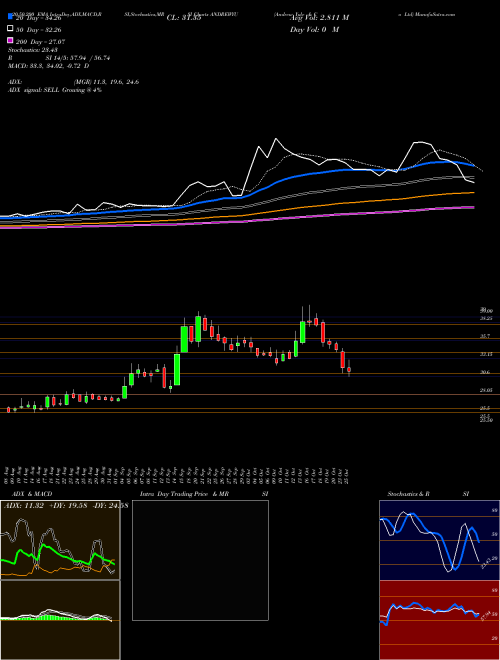This screenshot has height=660, width=500.
Task: Click the 'Day Vol: 0 M' label
Action: (x=314, y=30)
